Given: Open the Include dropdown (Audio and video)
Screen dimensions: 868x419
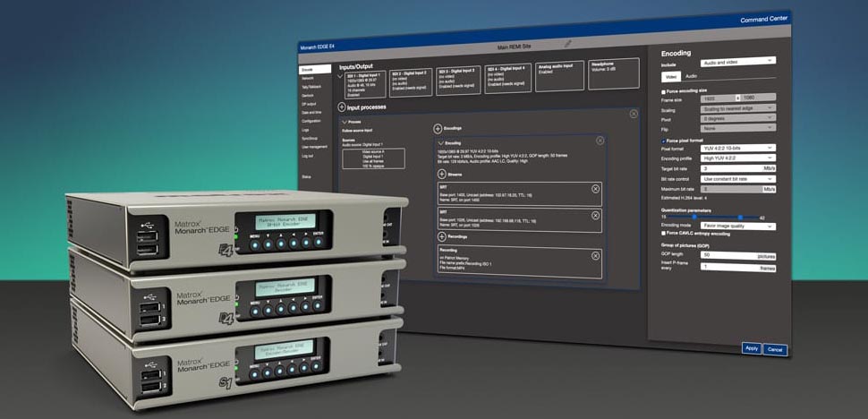Looking at the screenshot, I should (x=738, y=62).
